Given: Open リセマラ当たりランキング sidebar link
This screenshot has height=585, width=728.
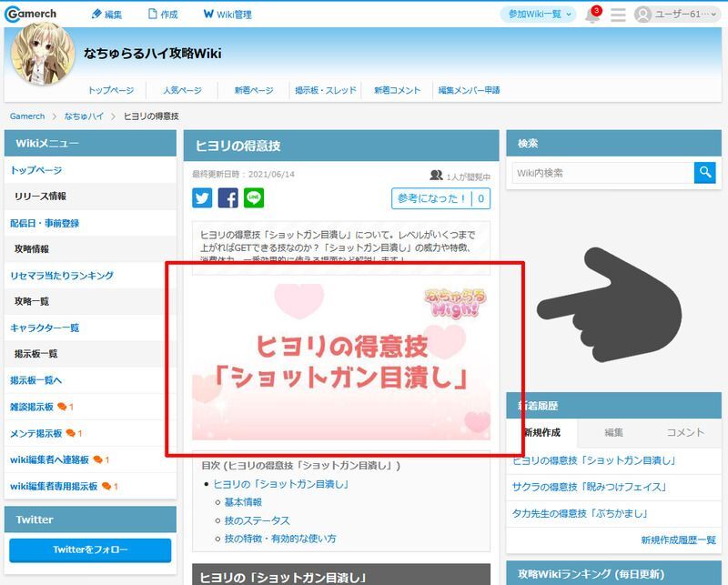Looking at the screenshot, I should (x=62, y=275).
